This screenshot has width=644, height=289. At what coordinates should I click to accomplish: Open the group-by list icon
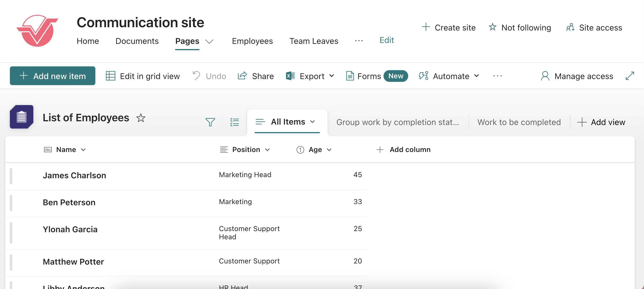coord(234,122)
